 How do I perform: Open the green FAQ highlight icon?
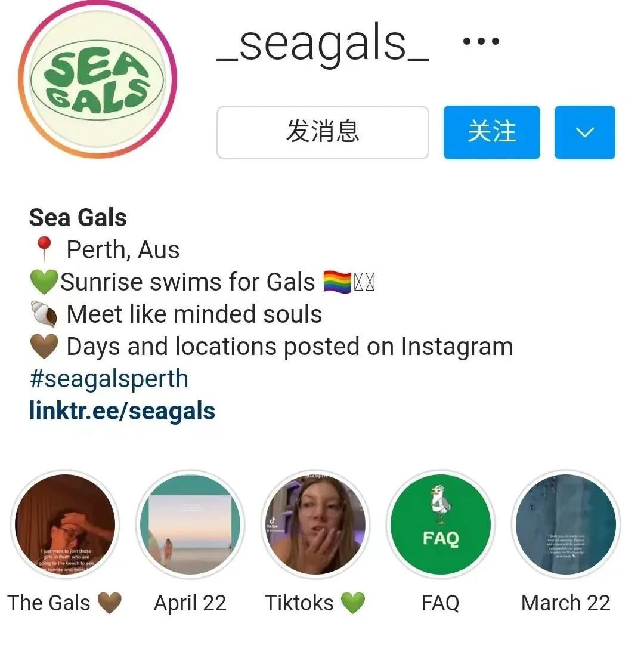441,524
